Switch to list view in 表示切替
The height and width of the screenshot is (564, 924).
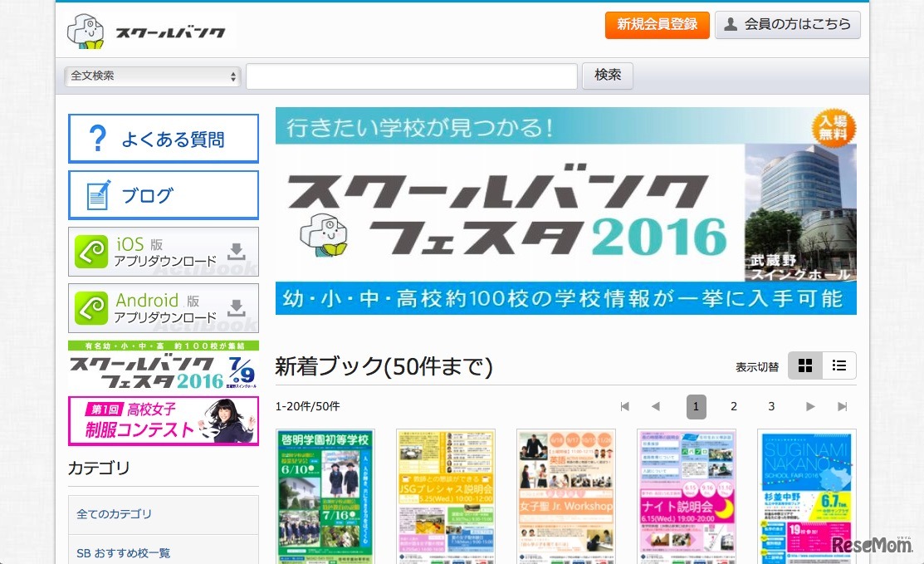[x=838, y=365]
